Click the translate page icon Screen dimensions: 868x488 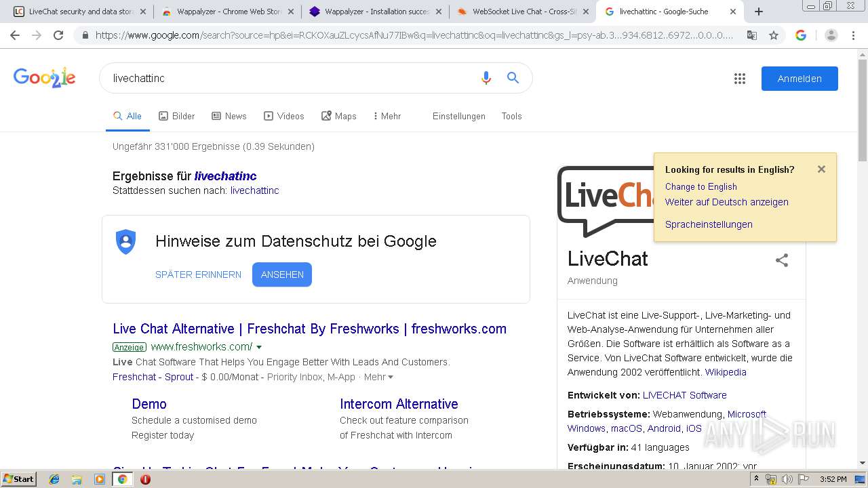click(x=752, y=35)
